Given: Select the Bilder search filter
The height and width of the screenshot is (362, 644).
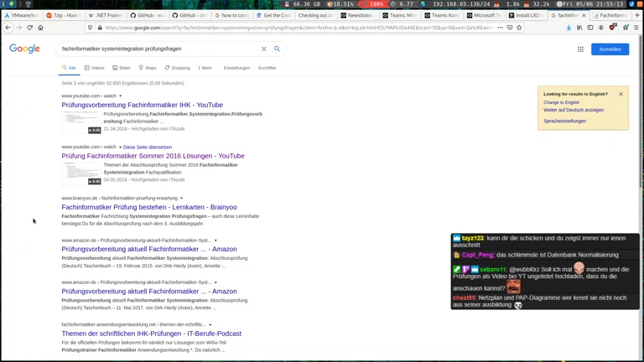Looking at the screenshot, I should pos(122,68).
